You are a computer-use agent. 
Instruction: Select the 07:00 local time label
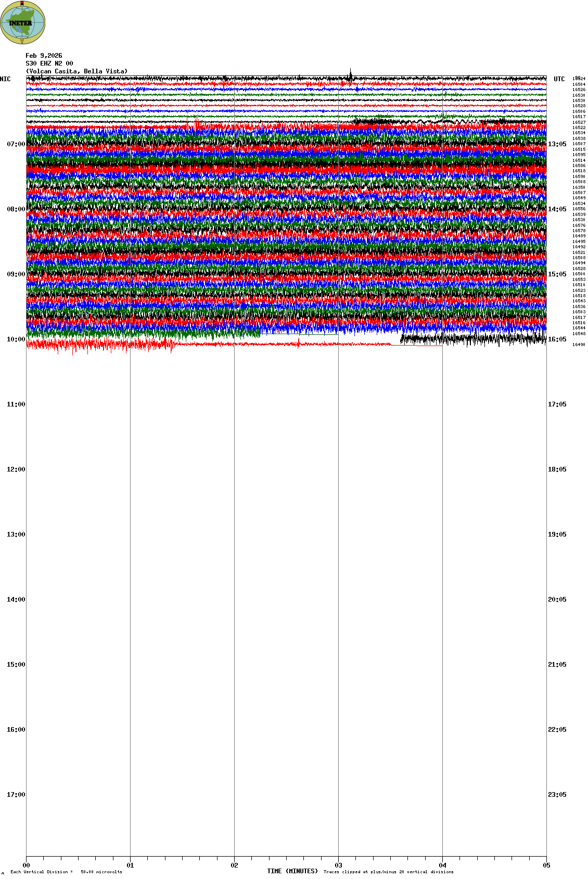(x=16, y=144)
